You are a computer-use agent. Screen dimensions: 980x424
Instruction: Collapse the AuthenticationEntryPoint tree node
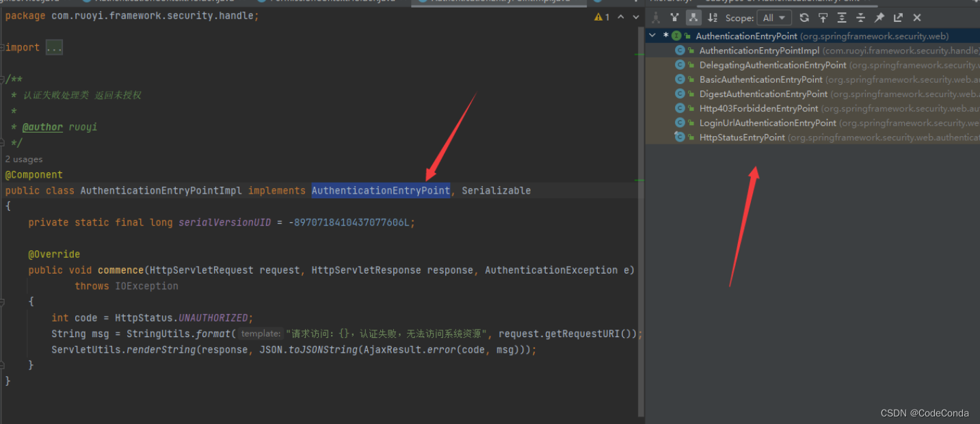pyautogui.click(x=653, y=36)
